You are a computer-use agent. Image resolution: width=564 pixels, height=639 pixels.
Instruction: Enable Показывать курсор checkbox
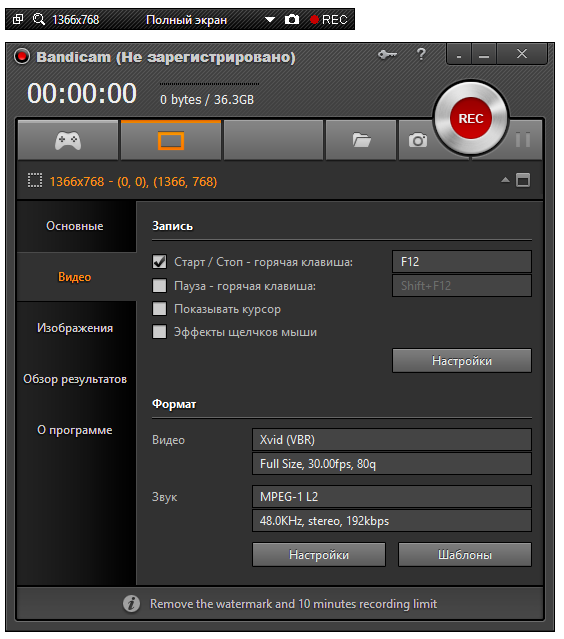(x=159, y=308)
